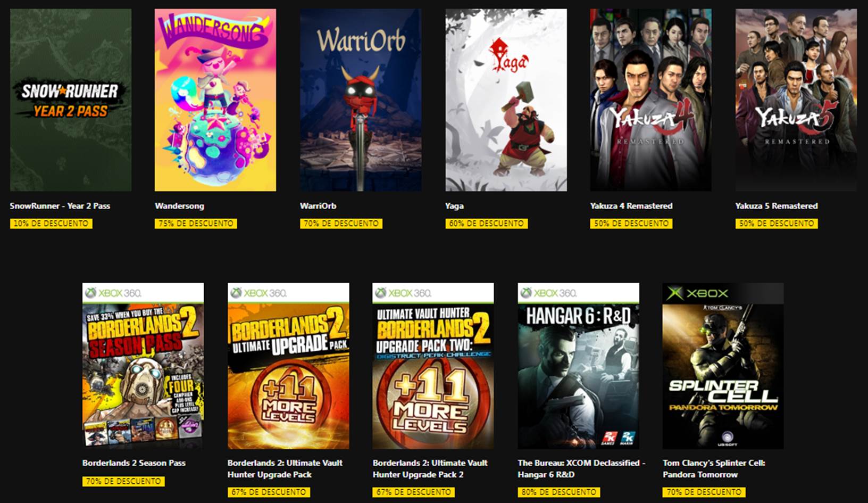Image resolution: width=868 pixels, height=503 pixels.
Task: Click the 60% de descuento badge under Yaga
Action: (x=486, y=224)
